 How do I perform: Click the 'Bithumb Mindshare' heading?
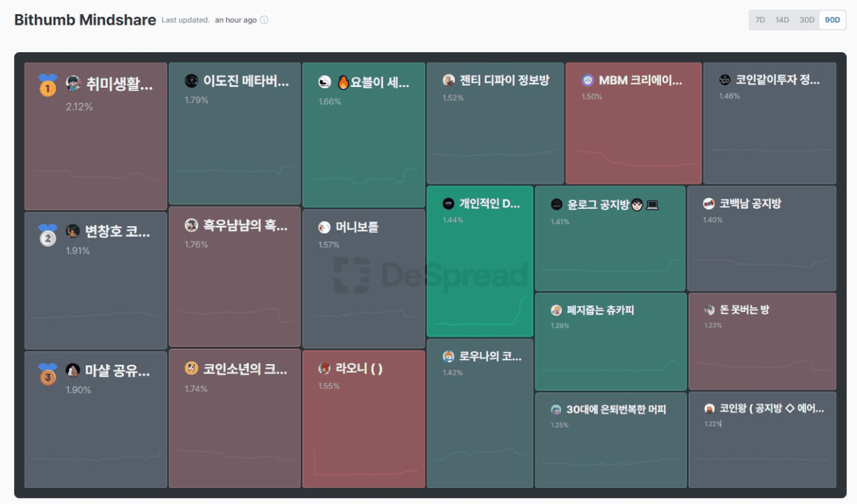85,20
